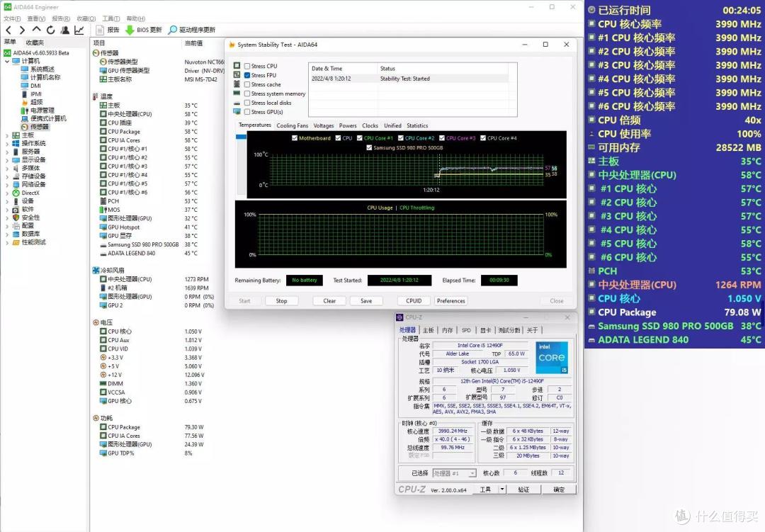The width and height of the screenshot is (765, 532).
Task: Expand the 多媒体 tree node
Action: click(7, 168)
